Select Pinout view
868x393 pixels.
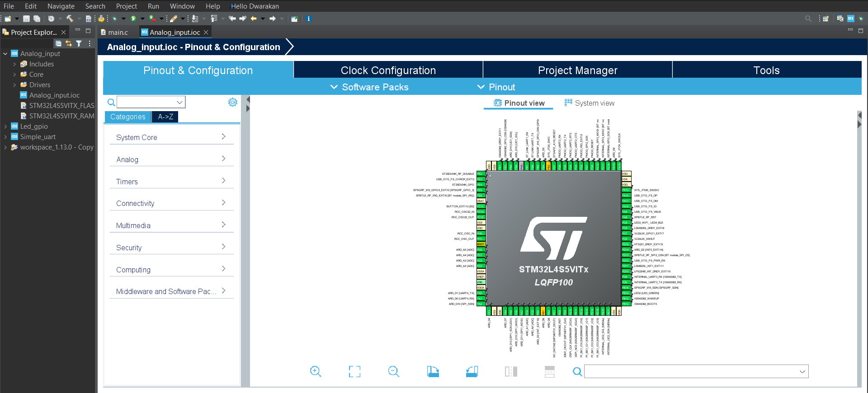click(519, 103)
